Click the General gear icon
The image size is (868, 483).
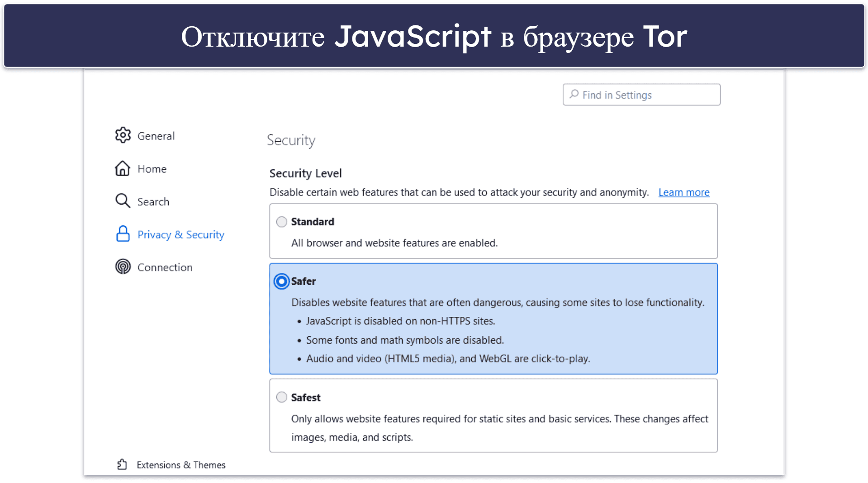tap(123, 135)
